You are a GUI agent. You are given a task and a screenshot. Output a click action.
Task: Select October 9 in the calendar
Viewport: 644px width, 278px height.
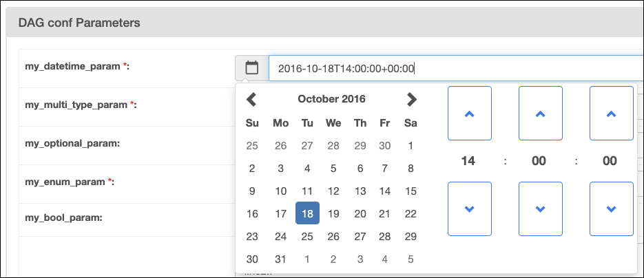pos(252,191)
